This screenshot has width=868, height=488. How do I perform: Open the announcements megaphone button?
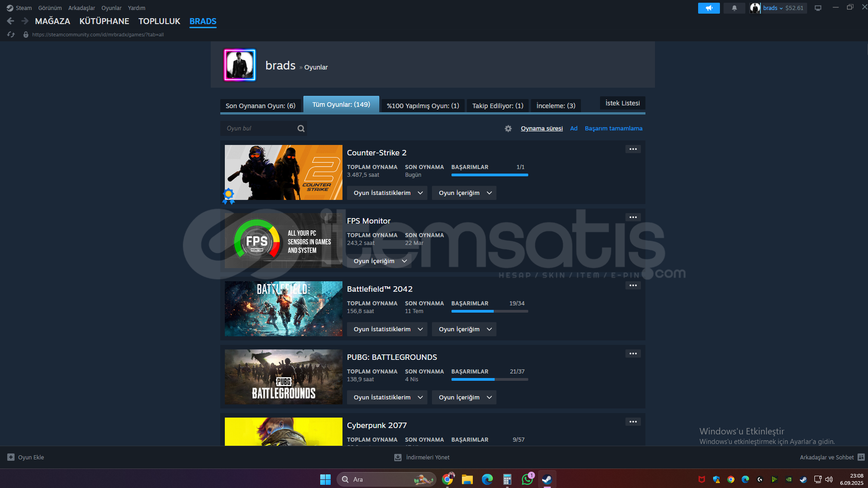[709, 8]
